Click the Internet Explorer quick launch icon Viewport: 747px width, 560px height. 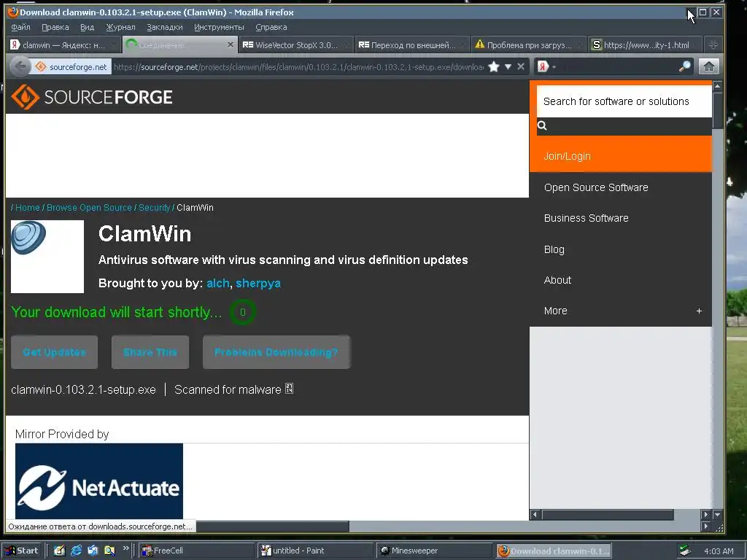coord(76,551)
